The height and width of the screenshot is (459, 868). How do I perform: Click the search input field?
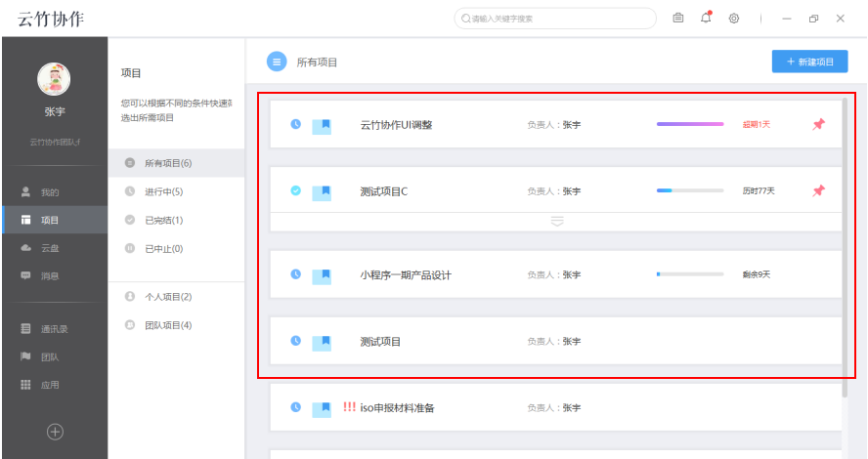557,19
